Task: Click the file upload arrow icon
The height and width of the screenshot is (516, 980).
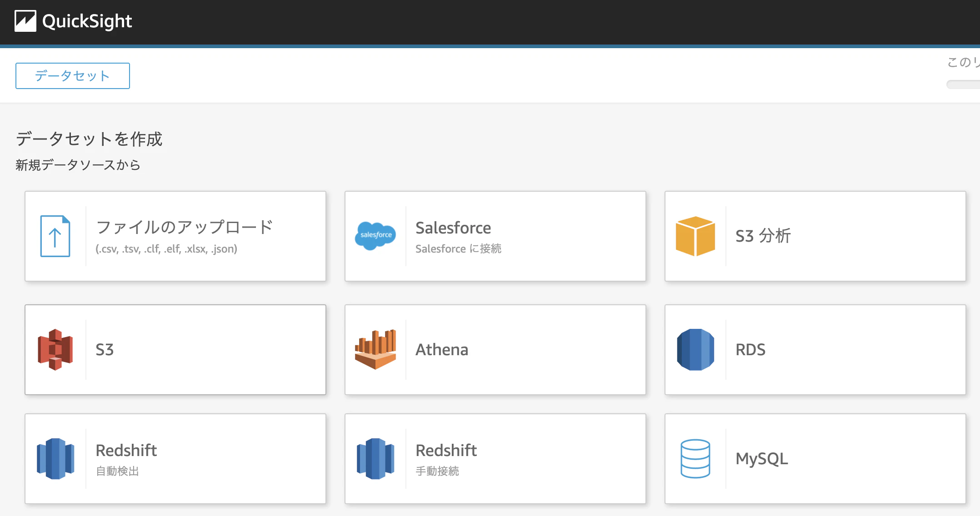Action: coord(55,236)
